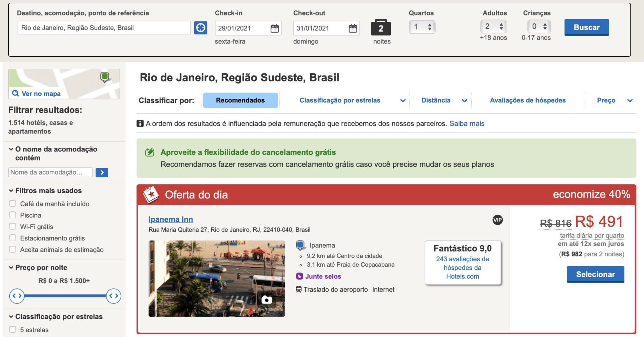Sort by Classificação por estrelas
Screen dimensions: 644x337
340,100
